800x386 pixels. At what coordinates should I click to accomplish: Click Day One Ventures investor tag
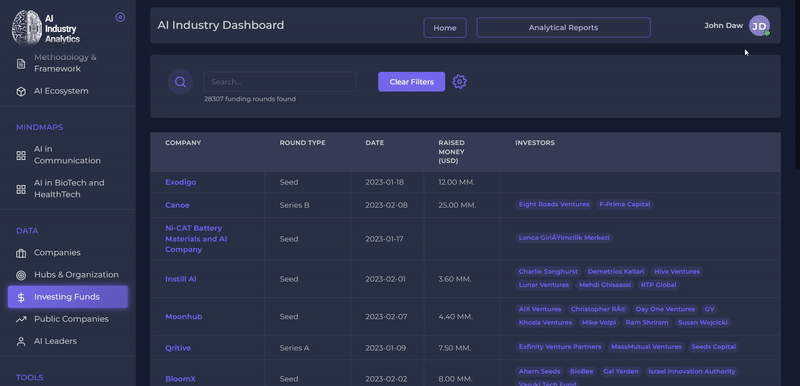click(665, 310)
